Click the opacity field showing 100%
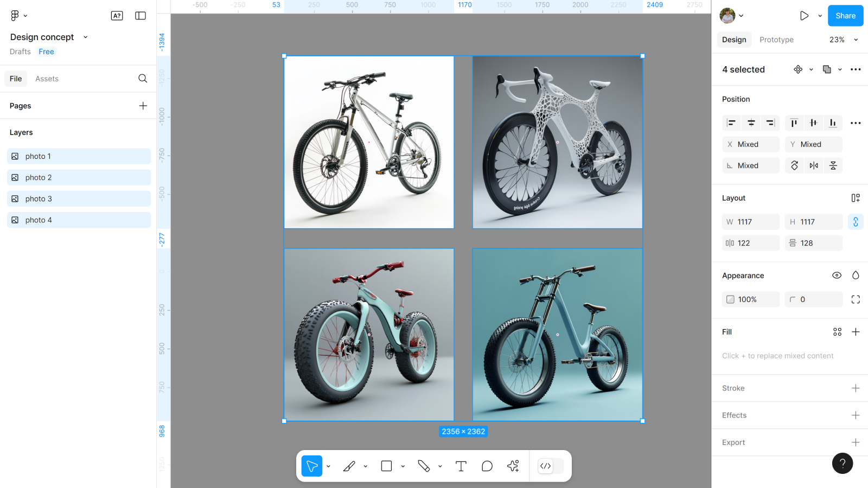 (751, 299)
